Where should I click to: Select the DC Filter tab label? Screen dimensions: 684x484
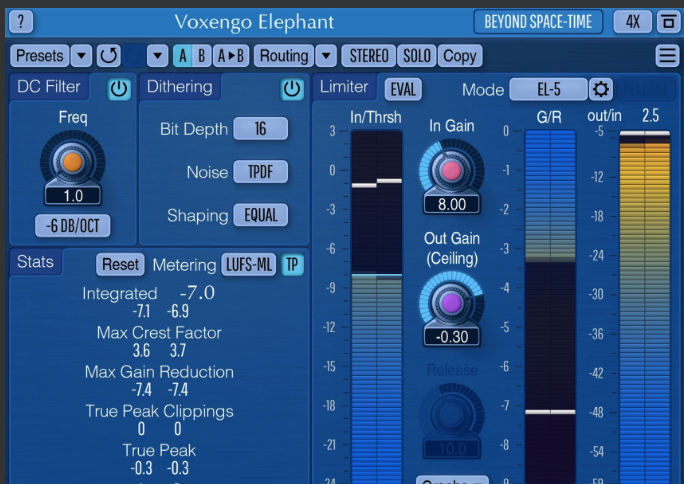pos(48,86)
